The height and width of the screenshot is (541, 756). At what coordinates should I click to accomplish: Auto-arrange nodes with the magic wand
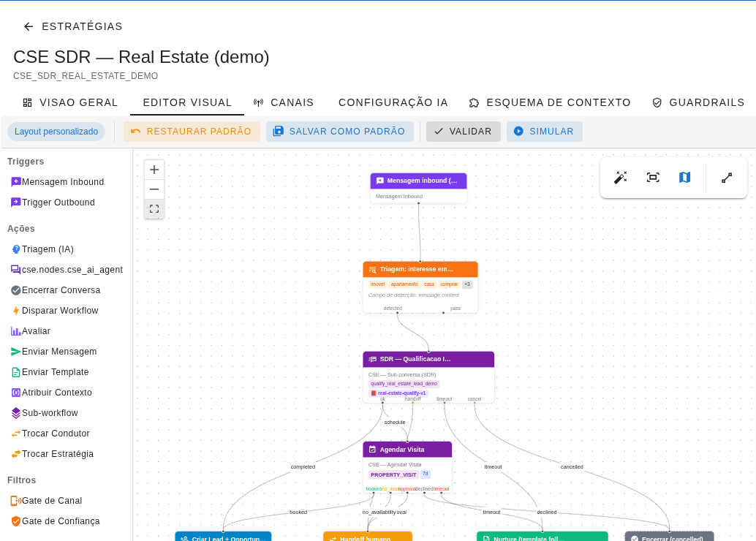tap(621, 178)
